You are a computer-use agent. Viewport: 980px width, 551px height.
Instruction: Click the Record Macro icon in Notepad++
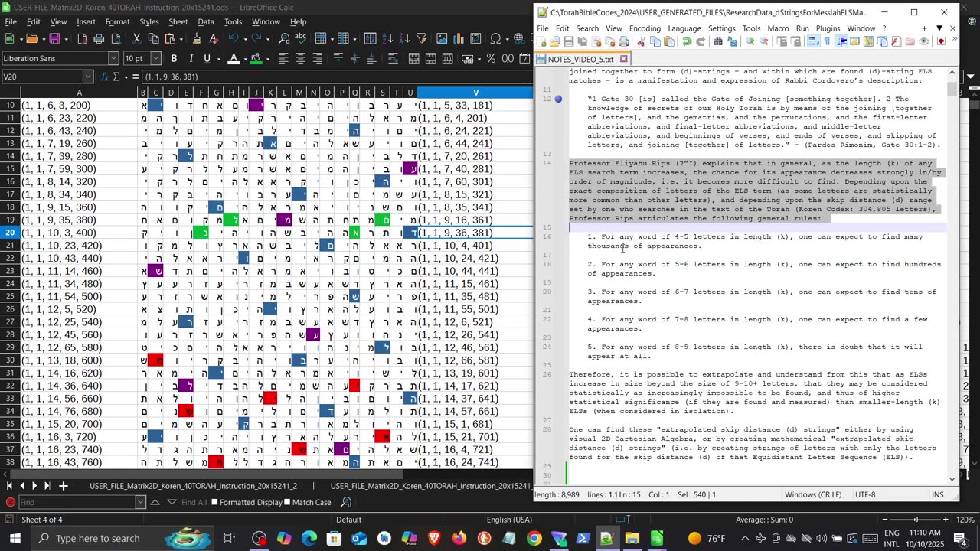pyautogui.click(x=941, y=41)
